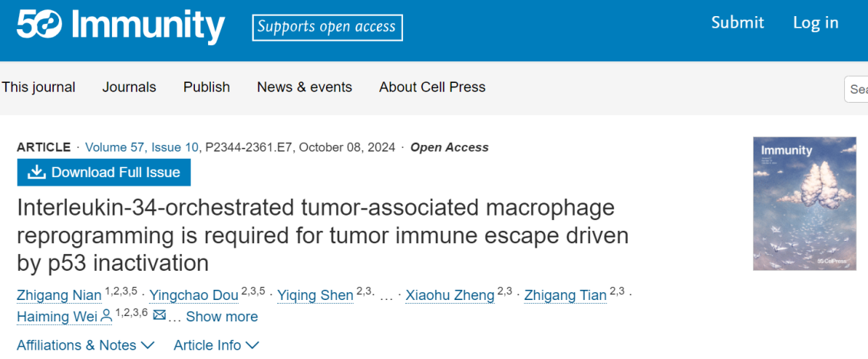868x359 pixels.
Task: Open the News & events menu
Action: (305, 87)
